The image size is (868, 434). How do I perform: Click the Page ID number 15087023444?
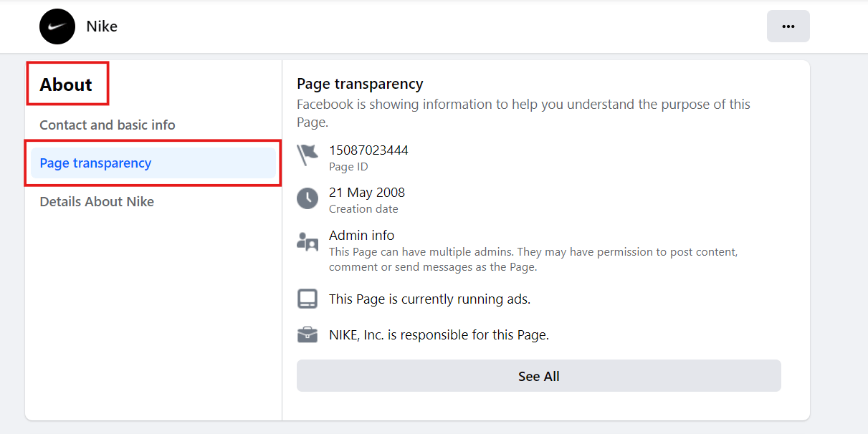coord(368,150)
